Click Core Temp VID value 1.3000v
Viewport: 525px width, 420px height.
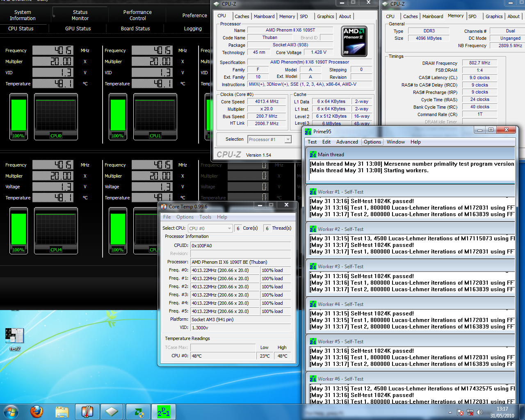click(240, 328)
